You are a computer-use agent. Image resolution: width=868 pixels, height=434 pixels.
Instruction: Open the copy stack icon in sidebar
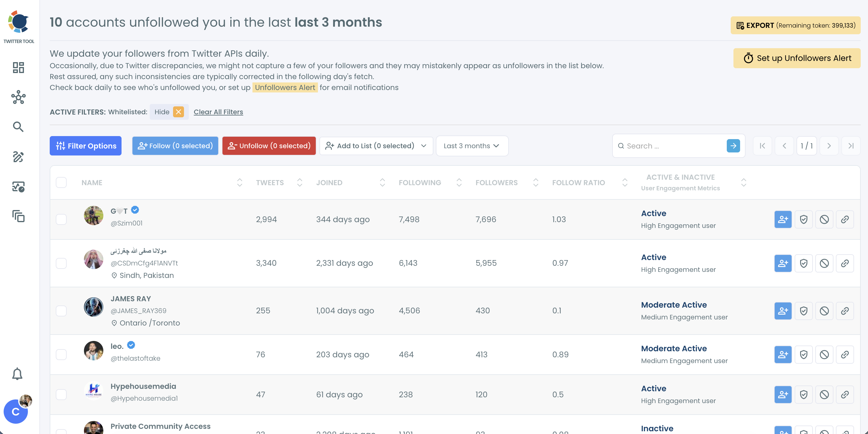18,216
